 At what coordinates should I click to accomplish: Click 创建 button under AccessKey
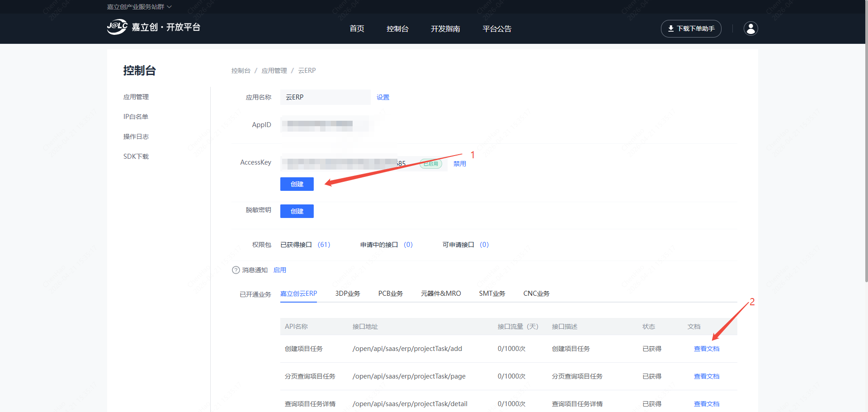tap(297, 184)
